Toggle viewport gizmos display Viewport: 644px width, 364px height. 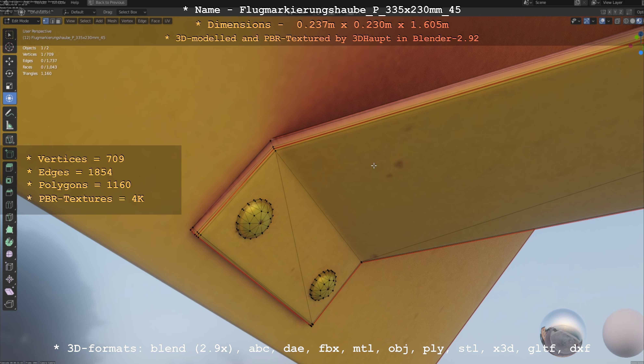pyautogui.click(x=587, y=21)
